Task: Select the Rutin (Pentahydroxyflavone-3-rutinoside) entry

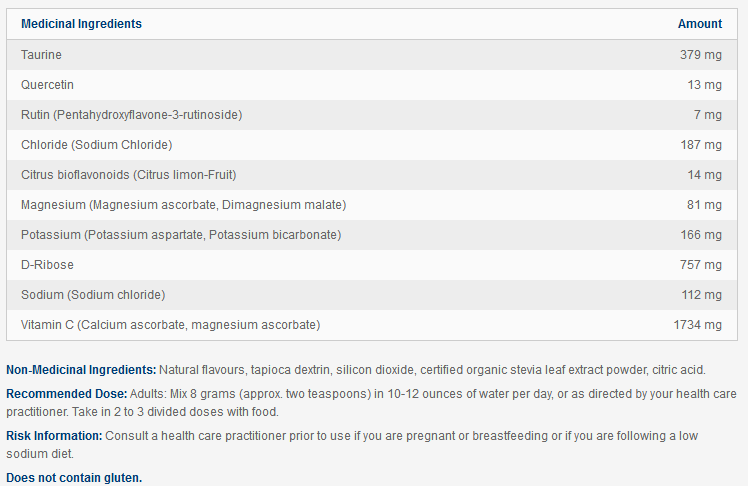Action: [131, 115]
